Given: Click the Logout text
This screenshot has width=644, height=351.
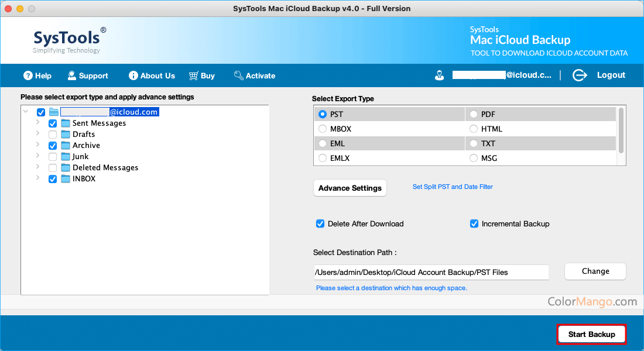Looking at the screenshot, I should [611, 75].
